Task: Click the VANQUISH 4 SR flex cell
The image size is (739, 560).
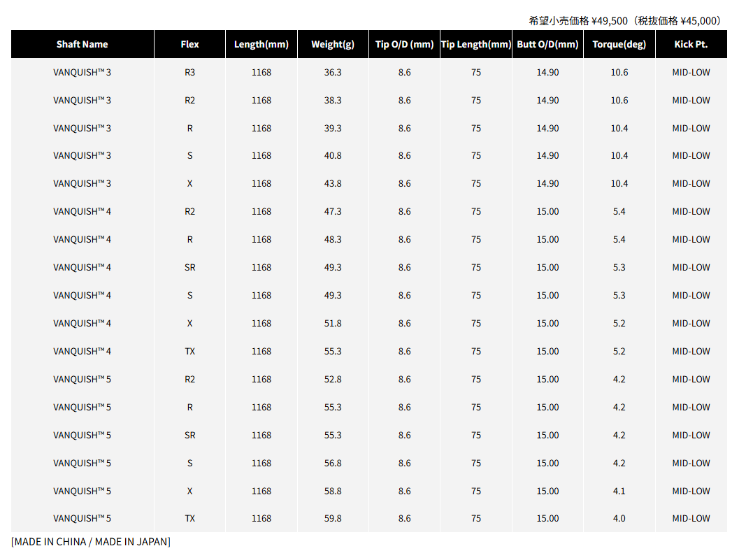Action: 190,267
